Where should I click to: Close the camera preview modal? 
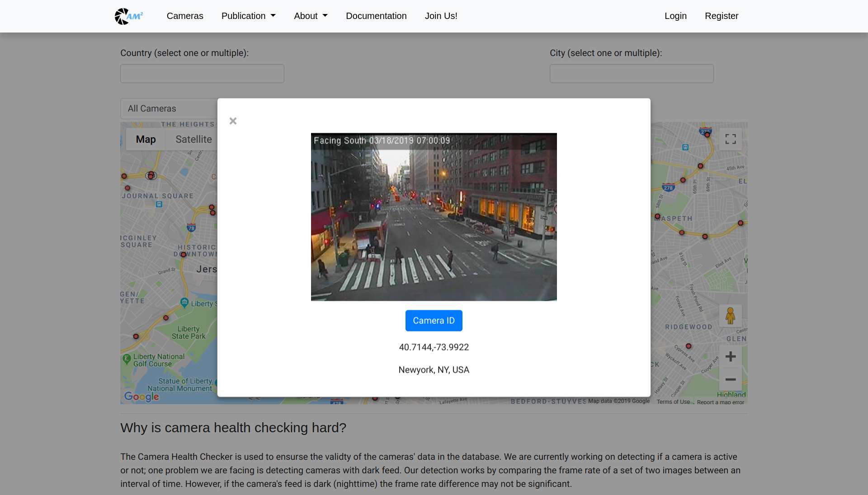(x=233, y=121)
